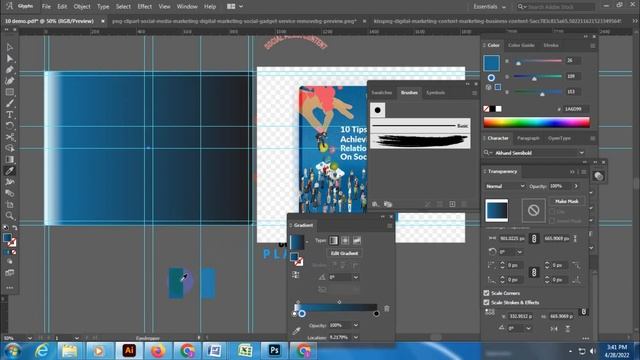This screenshot has height=360, width=640.
Task: Open Internet Explorer from the taskbar
Action: click(x=42, y=351)
